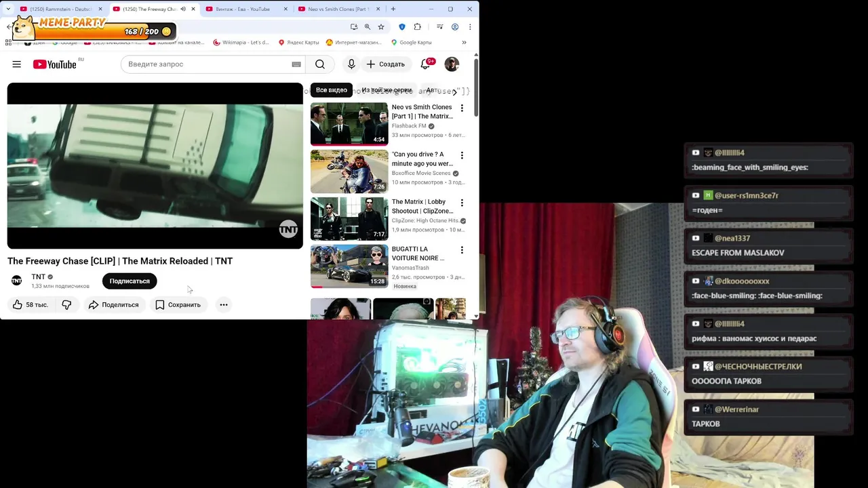
Task: Open options for BUGATTI LA VOITURE NOIRE video
Action: tap(462, 250)
